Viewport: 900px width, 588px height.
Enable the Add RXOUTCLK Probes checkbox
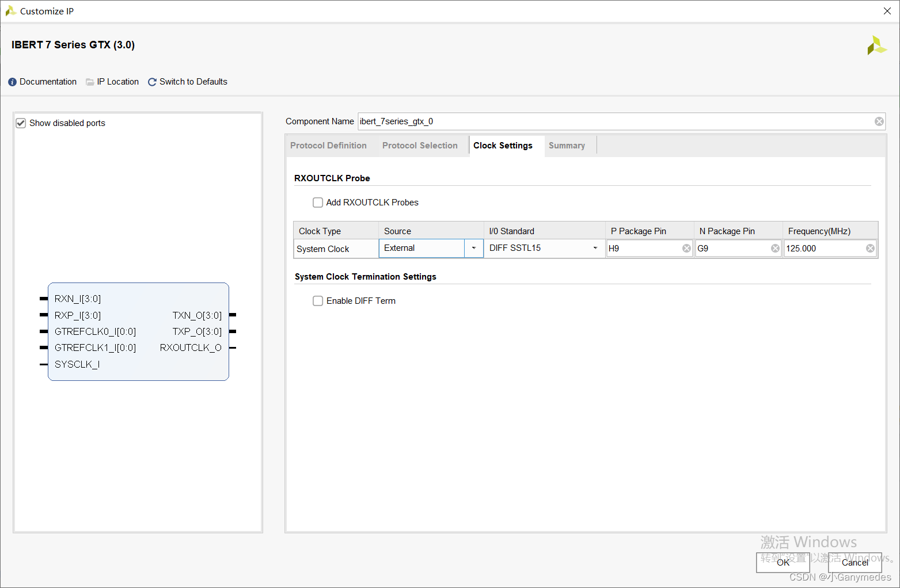click(318, 203)
